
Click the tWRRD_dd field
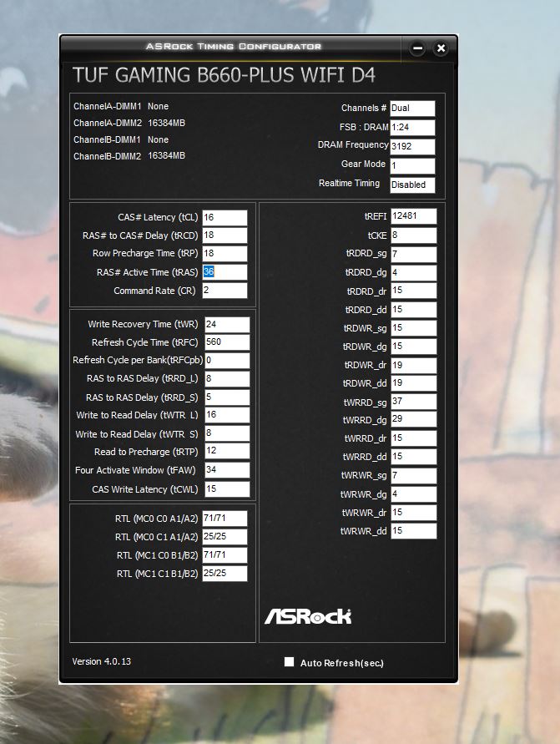pos(414,457)
